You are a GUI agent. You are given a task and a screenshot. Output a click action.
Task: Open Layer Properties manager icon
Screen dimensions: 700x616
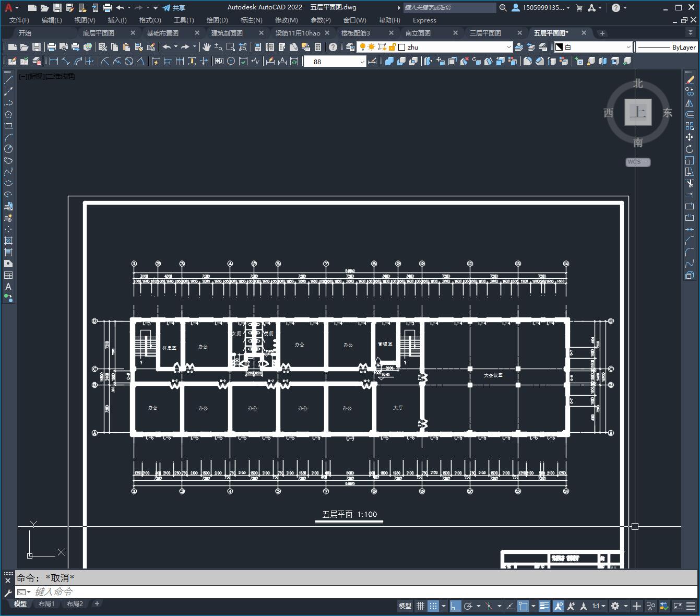350,47
